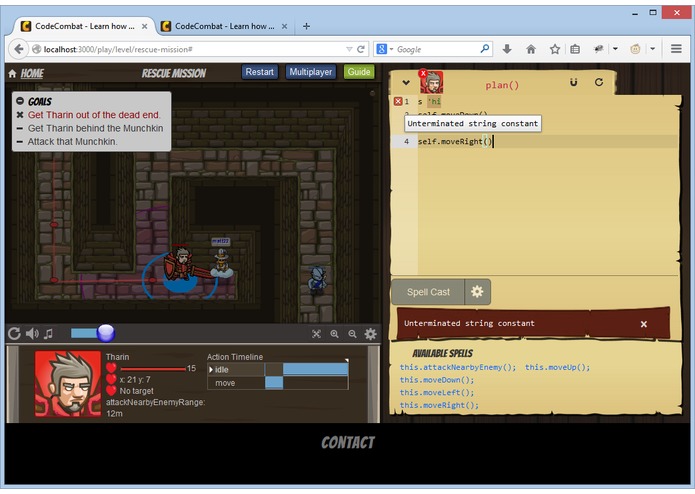695x494 pixels.
Task: Open a new browser tab
Action: pos(306,27)
